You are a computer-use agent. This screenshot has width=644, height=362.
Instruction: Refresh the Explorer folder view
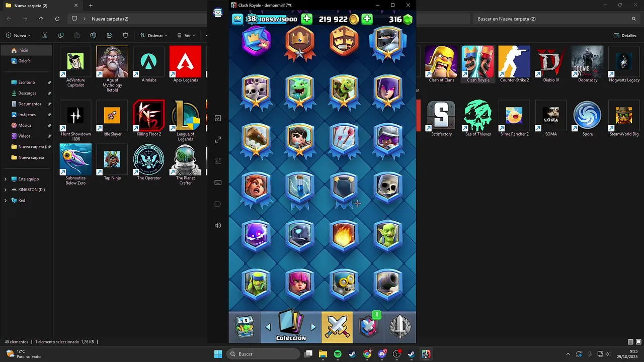tap(57, 19)
